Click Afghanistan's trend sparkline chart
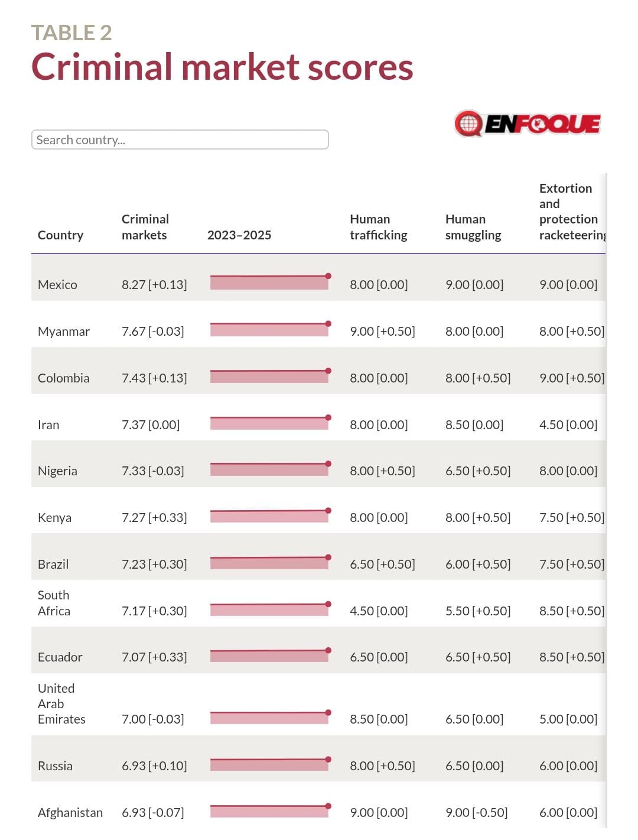 (x=269, y=811)
